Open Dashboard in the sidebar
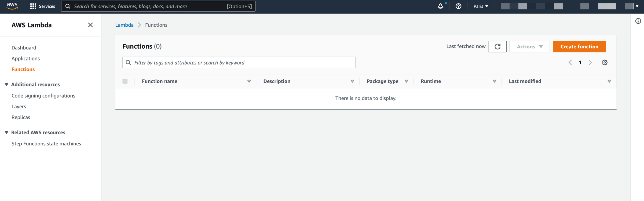Screen dimensions: 644x201 [x=24, y=48]
